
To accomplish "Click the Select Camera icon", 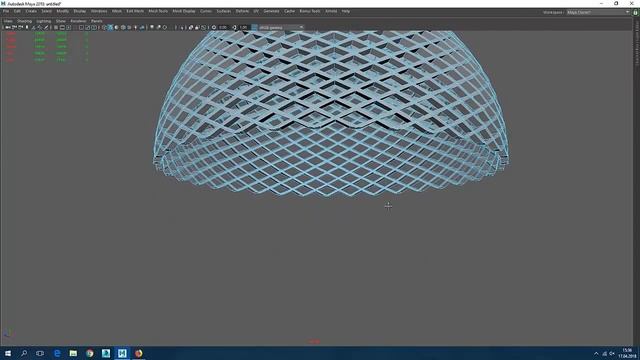I will [x=7, y=27].
